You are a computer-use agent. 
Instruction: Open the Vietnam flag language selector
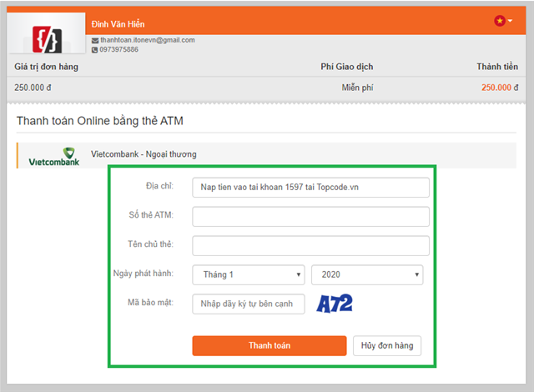point(503,21)
